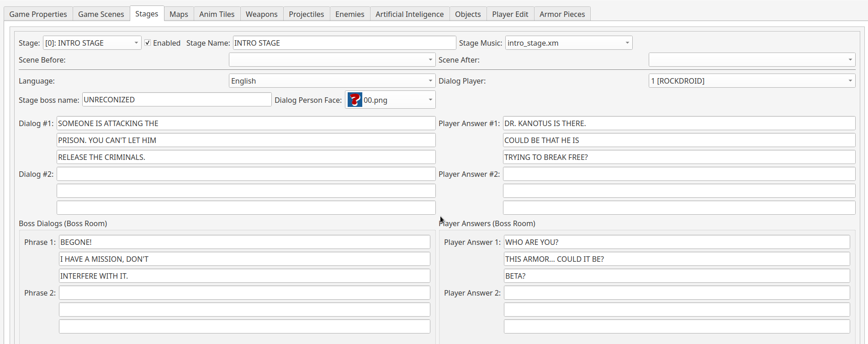This screenshot has width=868, height=344.
Task: Click the BEGONE! Phrase 1 field
Action: 244,242
